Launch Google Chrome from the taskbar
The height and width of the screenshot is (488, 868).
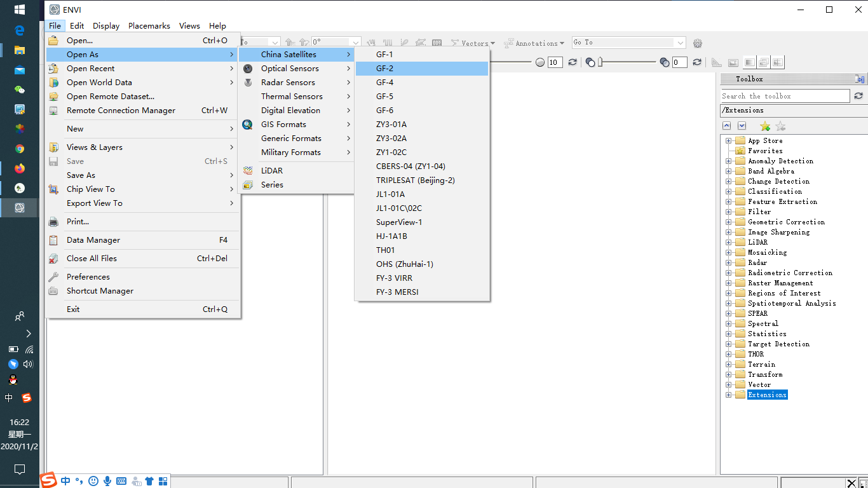tap(20, 149)
